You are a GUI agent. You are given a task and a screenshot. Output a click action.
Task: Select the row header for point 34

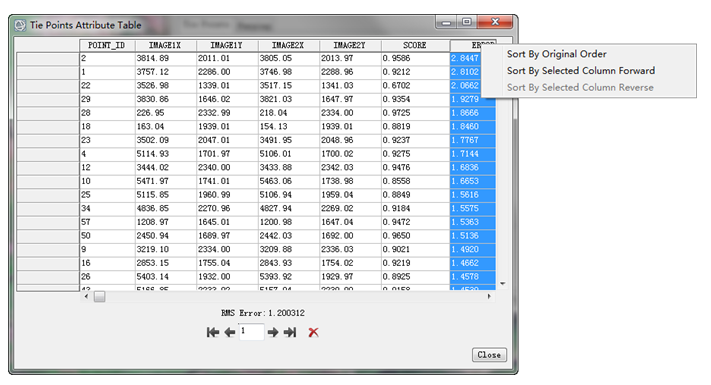tap(48, 209)
